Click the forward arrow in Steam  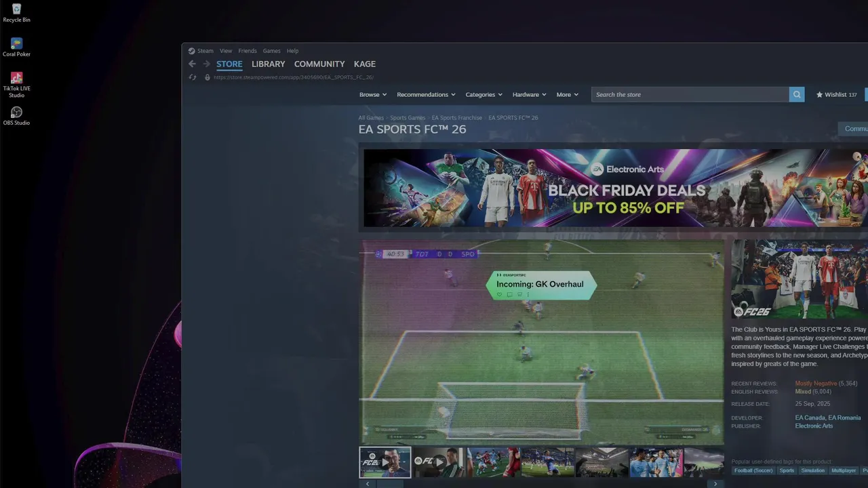pyautogui.click(x=206, y=64)
